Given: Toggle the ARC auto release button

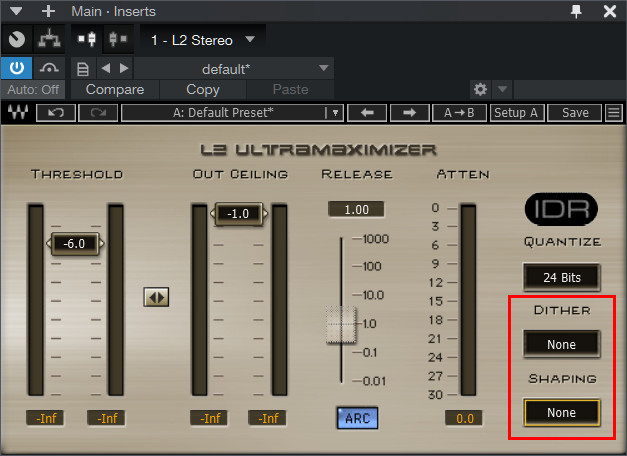Looking at the screenshot, I should click(357, 418).
